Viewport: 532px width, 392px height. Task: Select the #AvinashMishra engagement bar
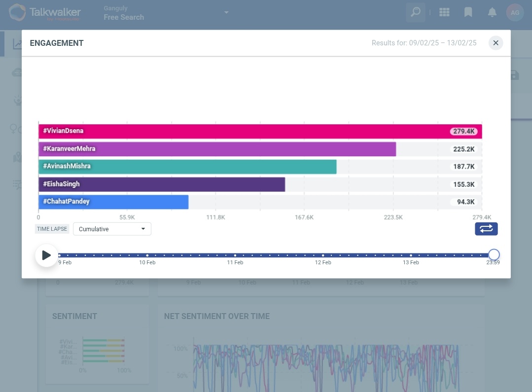[188, 167]
